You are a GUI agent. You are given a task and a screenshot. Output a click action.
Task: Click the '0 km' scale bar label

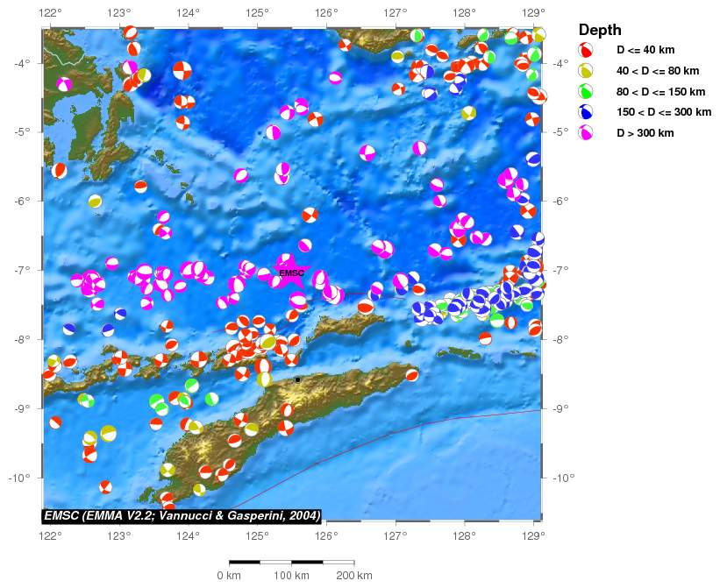coord(229,576)
